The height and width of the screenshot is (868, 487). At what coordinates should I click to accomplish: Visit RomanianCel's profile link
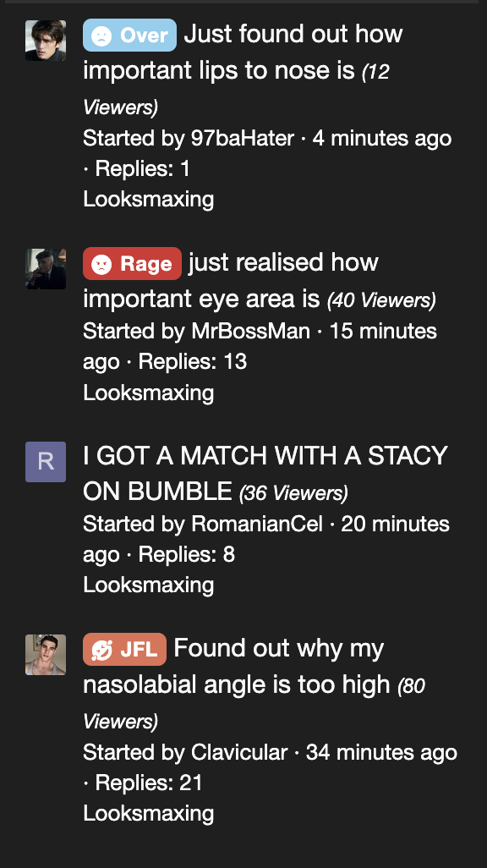click(257, 524)
